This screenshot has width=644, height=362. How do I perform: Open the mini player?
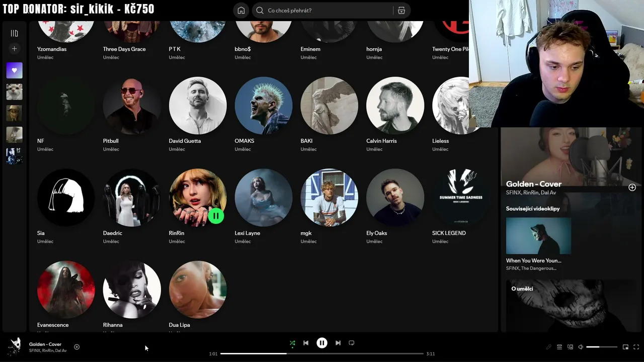(x=625, y=347)
